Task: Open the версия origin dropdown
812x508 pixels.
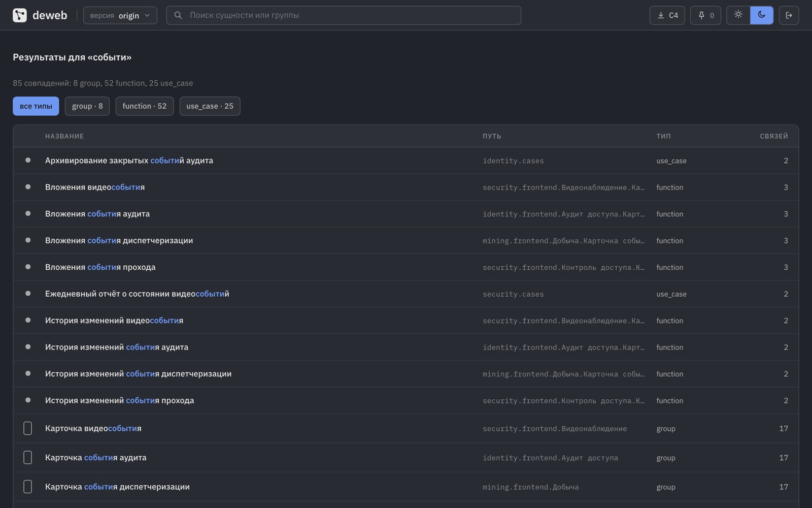Action: (x=120, y=15)
